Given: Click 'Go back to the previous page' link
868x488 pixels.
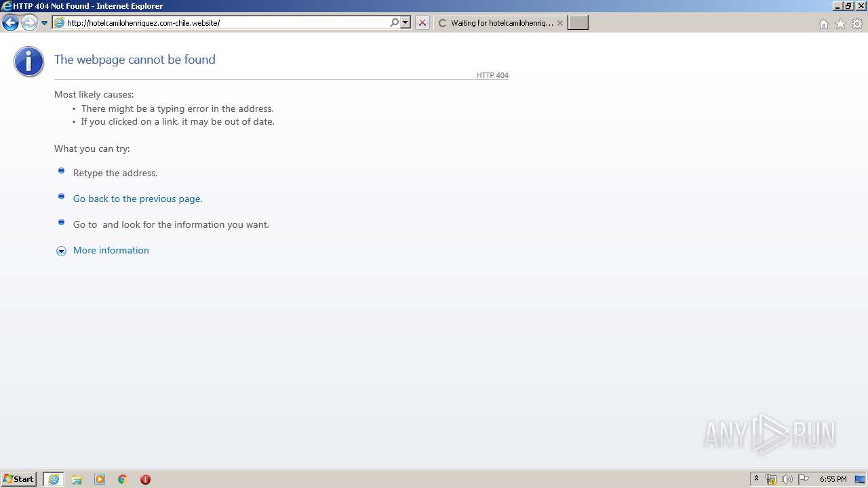Looking at the screenshot, I should 138,199.
